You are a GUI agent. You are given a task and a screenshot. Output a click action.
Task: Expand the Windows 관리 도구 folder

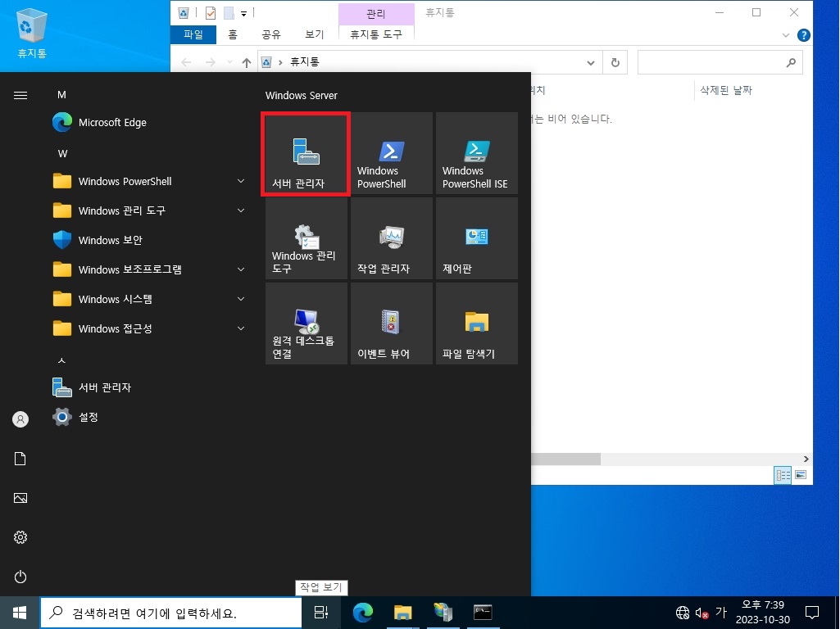[150, 210]
